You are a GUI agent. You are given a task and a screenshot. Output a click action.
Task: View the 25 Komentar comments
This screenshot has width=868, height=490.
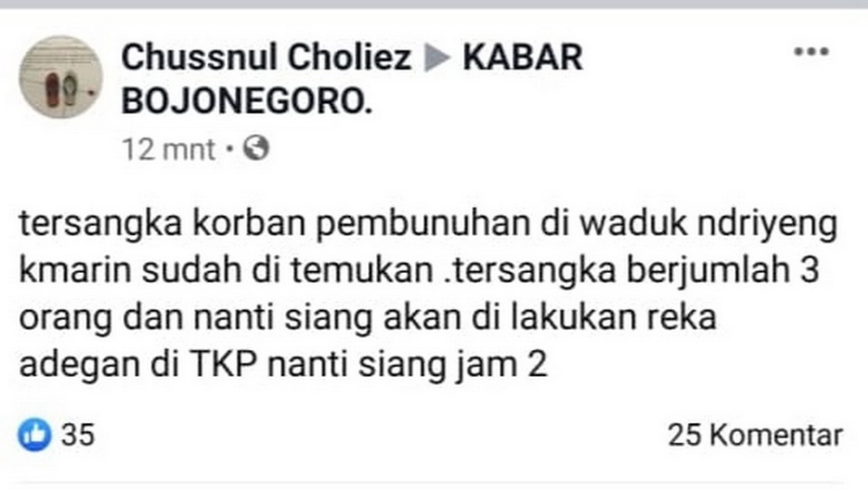tap(755, 435)
